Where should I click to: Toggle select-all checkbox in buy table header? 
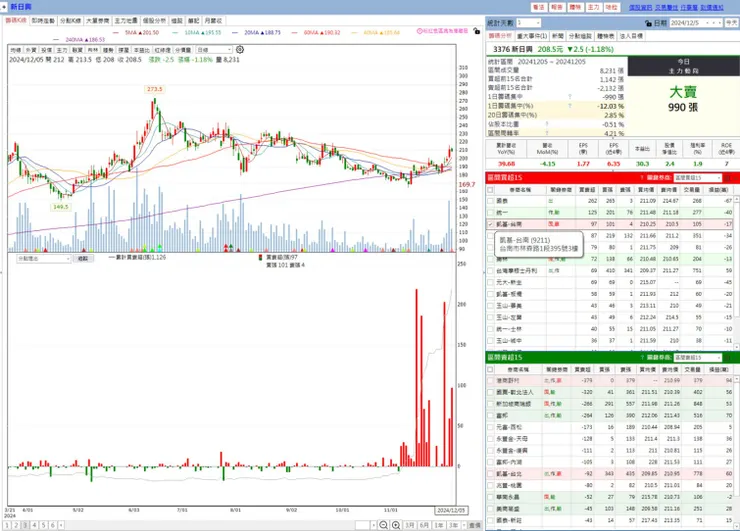tap(490, 190)
